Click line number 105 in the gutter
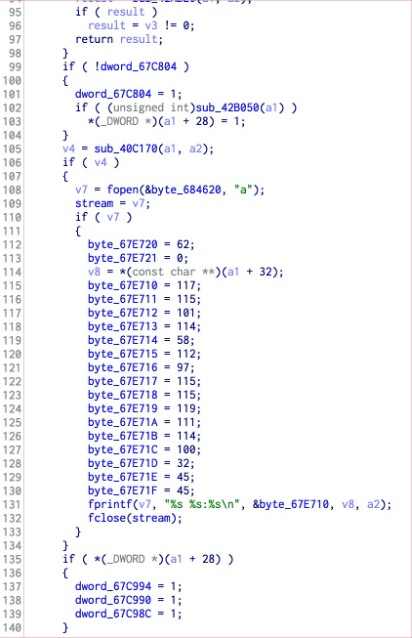The width and height of the screenshot is (412, 638). pos(11,149)
